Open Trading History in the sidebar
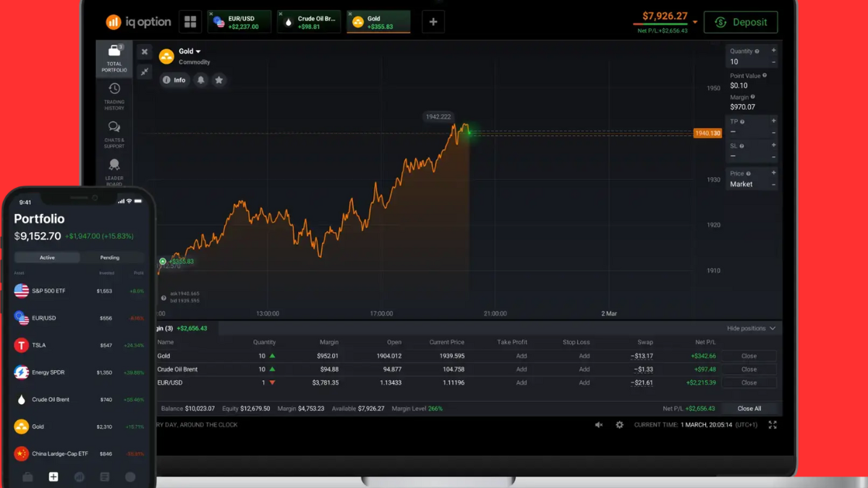The height and width of the screenshot is (488, 868). click(x=114, y=96)
